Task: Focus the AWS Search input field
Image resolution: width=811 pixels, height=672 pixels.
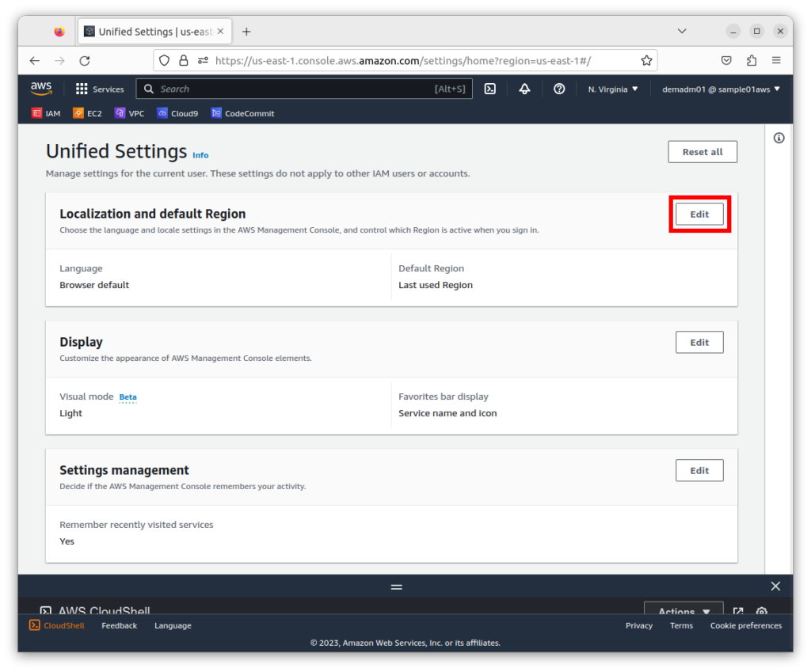Action: [x=293, y=89]
